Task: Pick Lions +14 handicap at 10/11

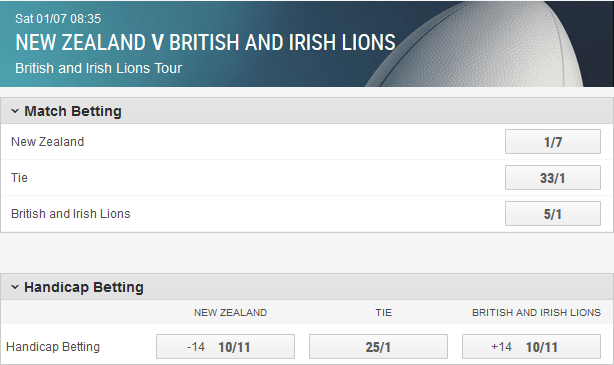Action: [x=531, y=347]
